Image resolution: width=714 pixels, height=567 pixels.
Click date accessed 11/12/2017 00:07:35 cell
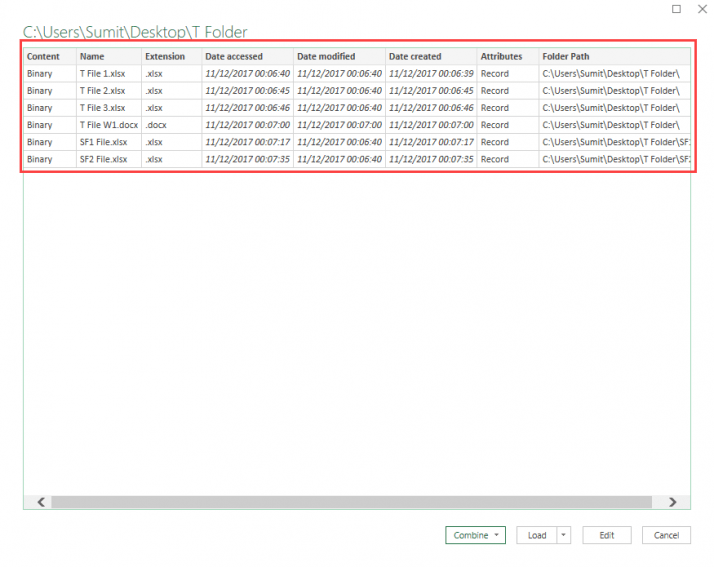(247, 159)
